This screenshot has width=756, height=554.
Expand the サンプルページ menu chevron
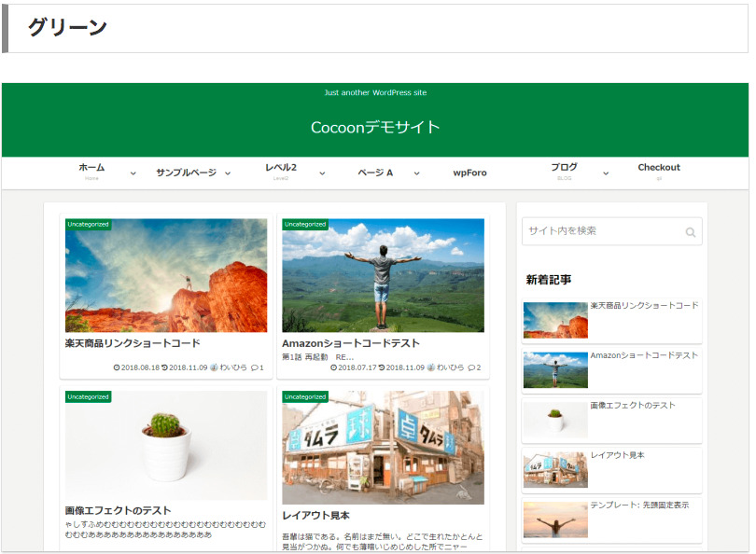point(228,173)
